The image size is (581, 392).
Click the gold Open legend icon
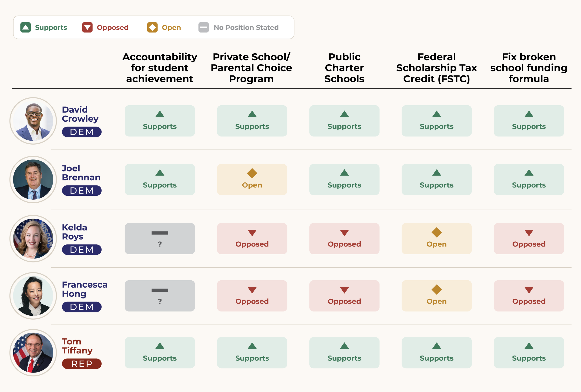[x=152, y=27]
